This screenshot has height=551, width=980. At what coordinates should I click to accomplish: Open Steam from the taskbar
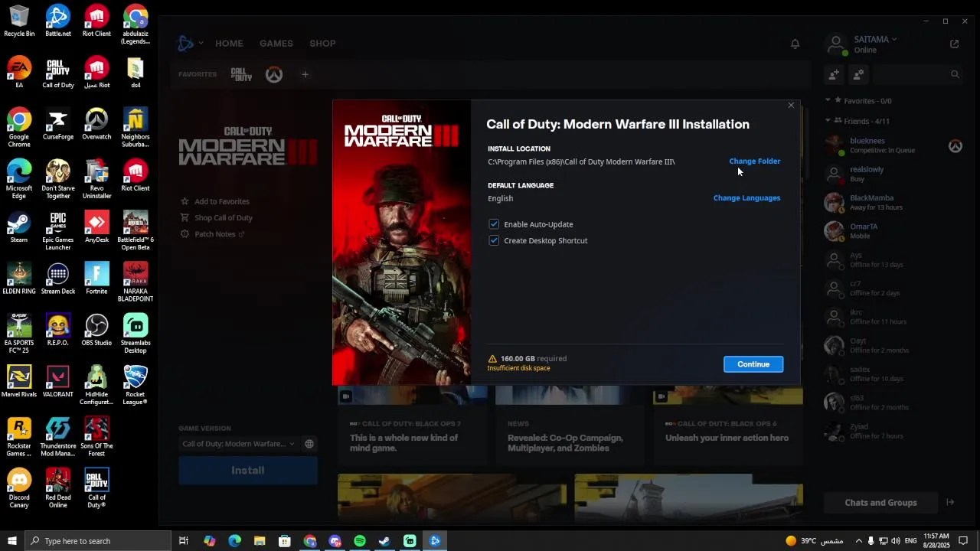tap(384, 541)
